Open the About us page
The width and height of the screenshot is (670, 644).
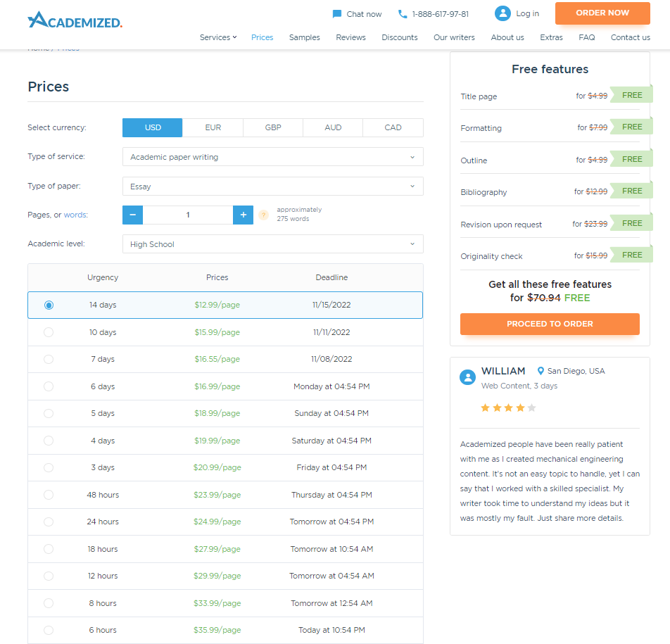pyautogui.click(x=507, y=37)
